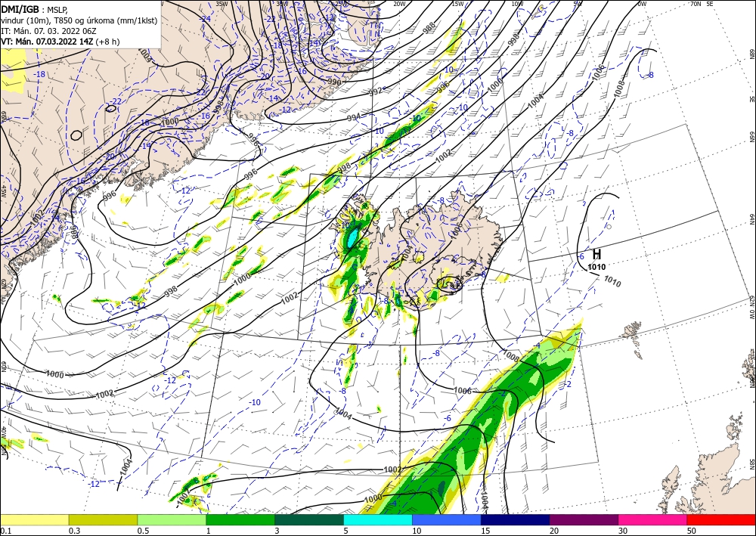Pick the 10 mm blue legend swatch
Viewport: 756px width, 536px height.
point(447,519)
